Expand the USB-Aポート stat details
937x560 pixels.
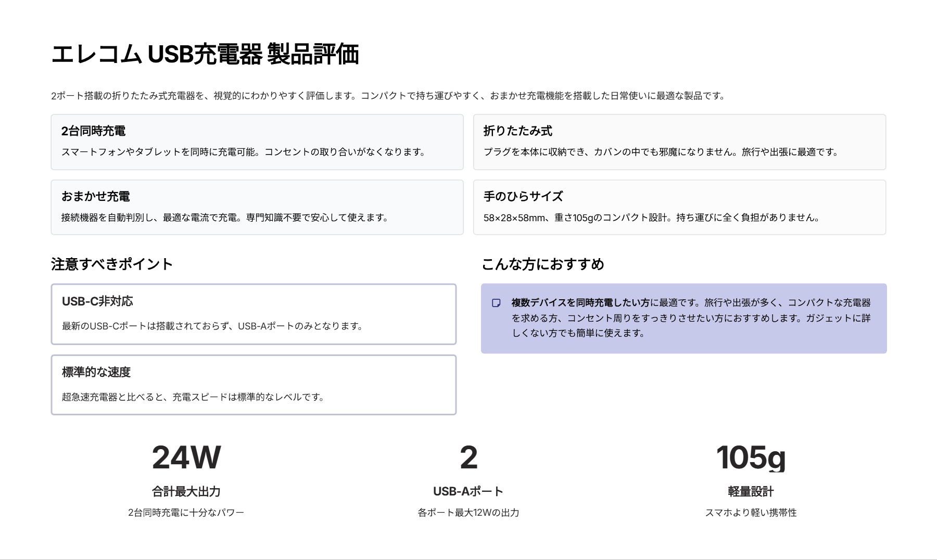point(468,490)
